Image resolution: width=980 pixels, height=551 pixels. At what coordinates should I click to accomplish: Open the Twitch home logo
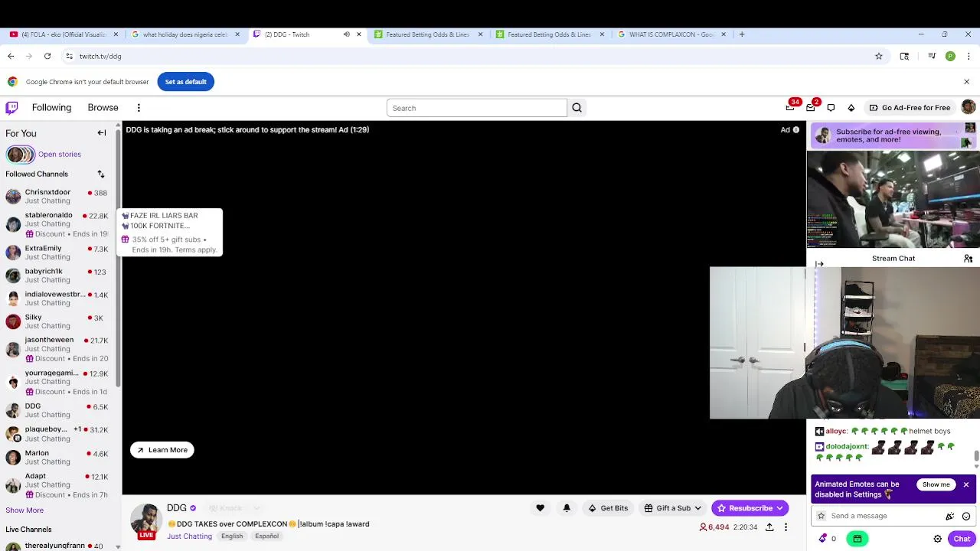coord(11,108)
